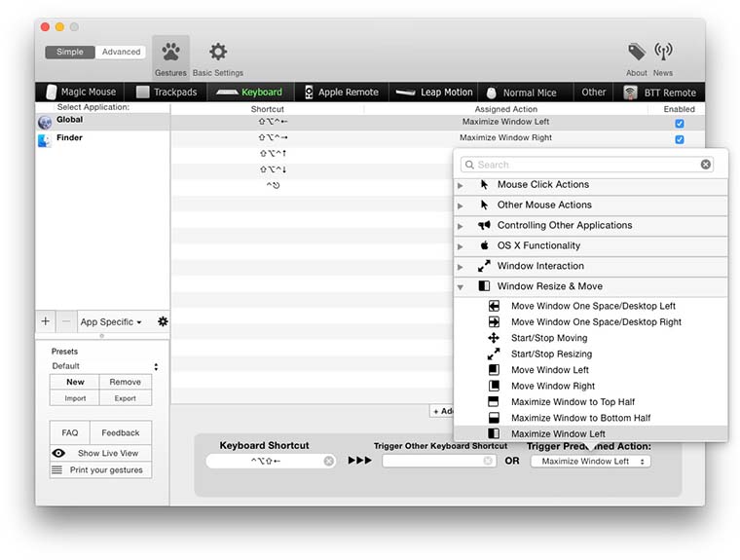Click in the action Search field
740x560 pixels.
tap(586, 165)
